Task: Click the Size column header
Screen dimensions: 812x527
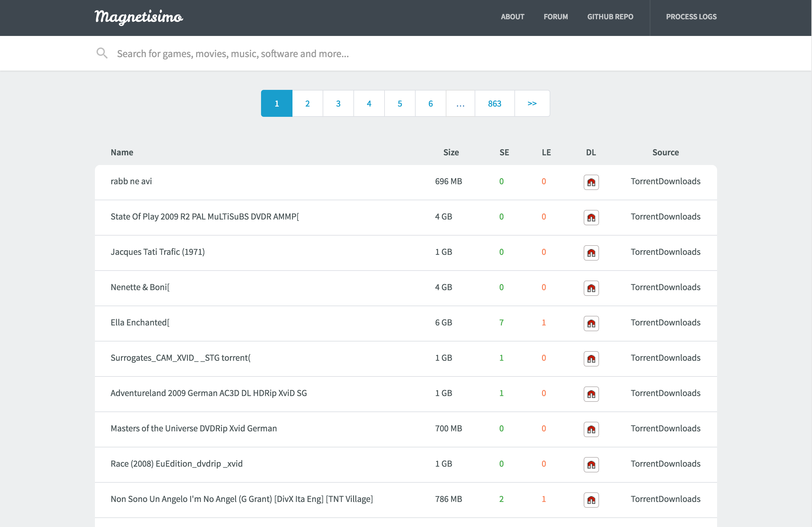Action: (x=451, y=152)
